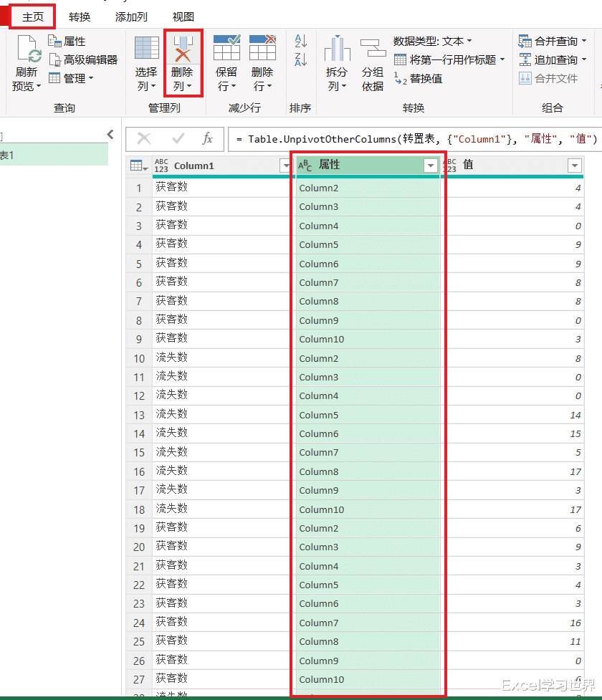Open the 追加查询 append queries menu

[x=553, y=59]
